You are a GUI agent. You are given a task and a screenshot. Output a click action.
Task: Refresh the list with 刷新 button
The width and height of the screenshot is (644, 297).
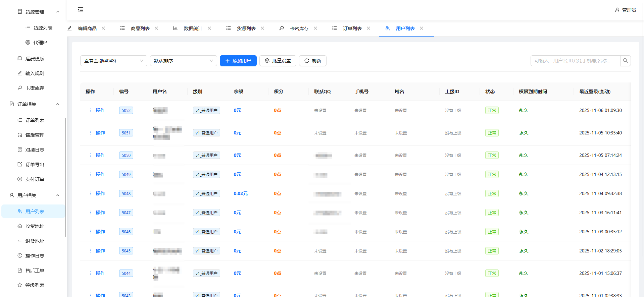tap(312, 61)
